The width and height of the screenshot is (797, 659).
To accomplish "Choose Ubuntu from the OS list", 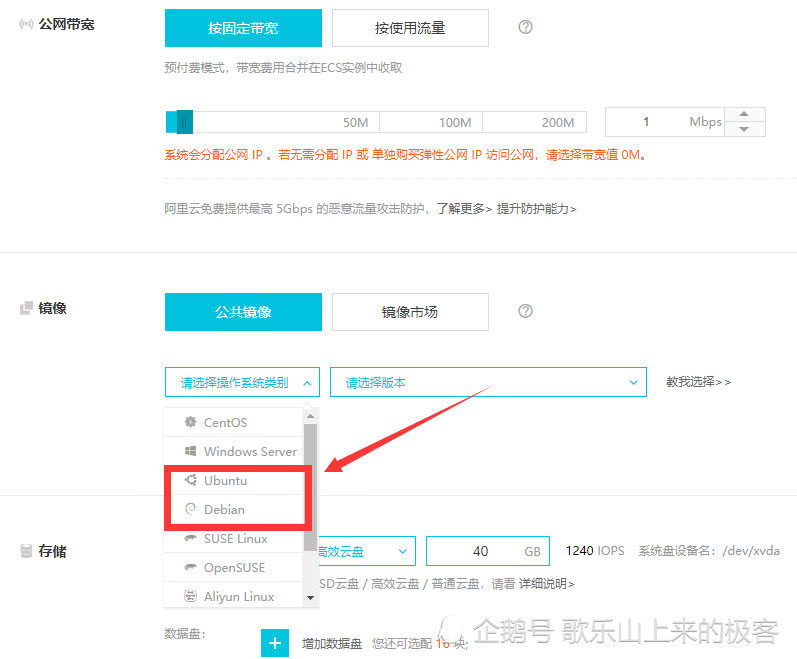I will pos(234,480).
